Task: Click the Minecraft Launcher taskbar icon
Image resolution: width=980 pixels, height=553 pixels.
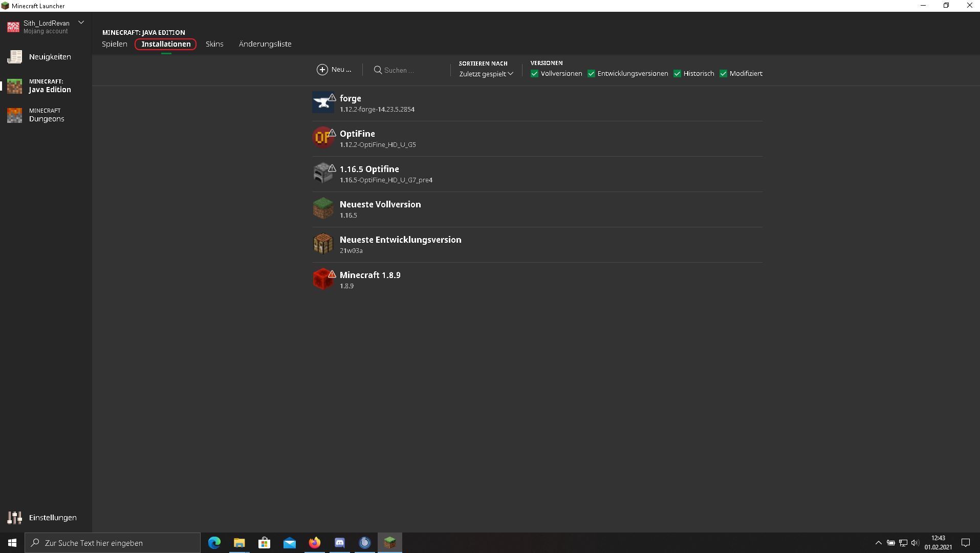Action: (390, 543)
